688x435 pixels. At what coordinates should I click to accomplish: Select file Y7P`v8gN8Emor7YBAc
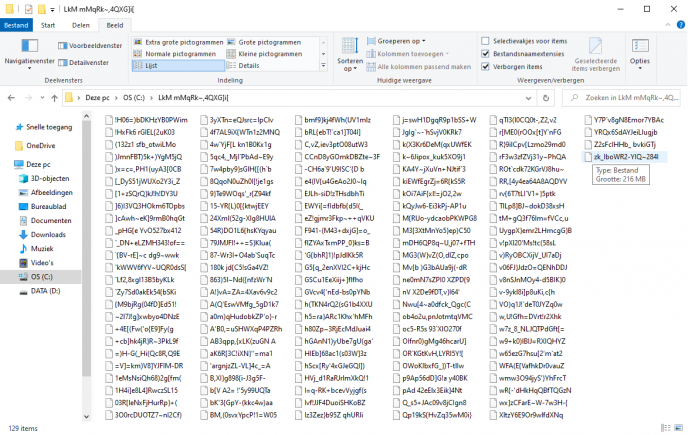(x=624, y=120)
